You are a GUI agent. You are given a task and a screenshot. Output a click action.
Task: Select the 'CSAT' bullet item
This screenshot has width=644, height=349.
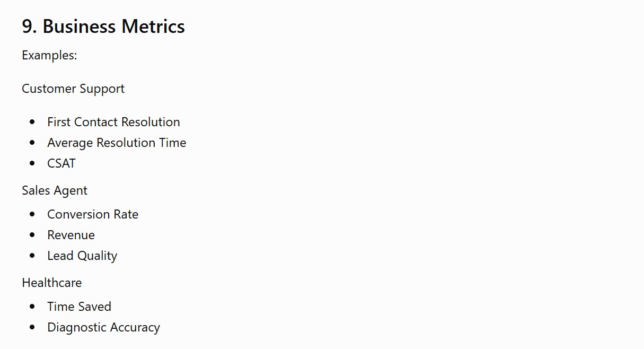pos(61,163)
